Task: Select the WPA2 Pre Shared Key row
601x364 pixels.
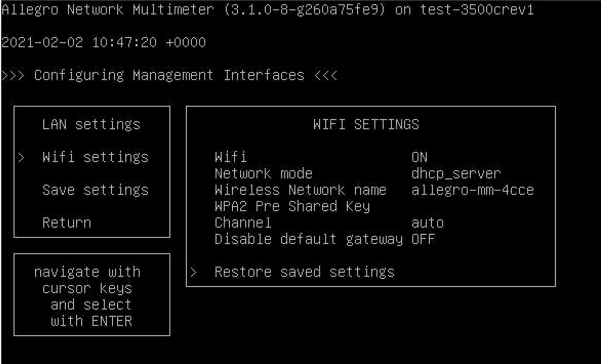Action: 292,206
